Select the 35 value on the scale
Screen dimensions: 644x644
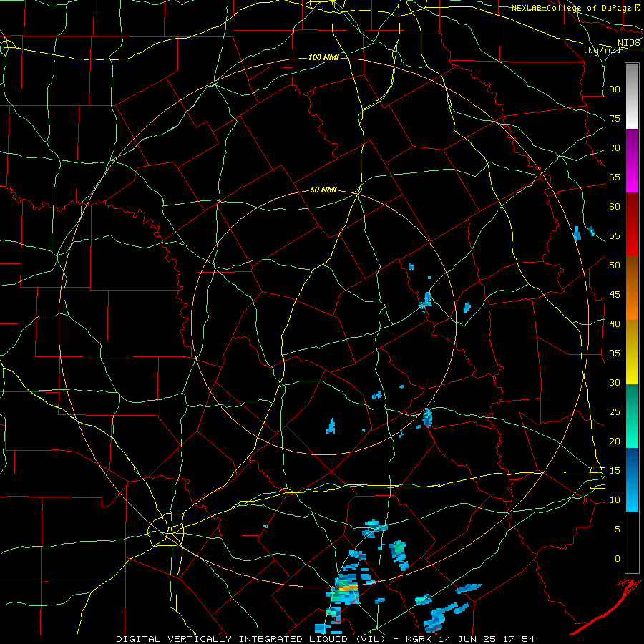click(615, 353)
